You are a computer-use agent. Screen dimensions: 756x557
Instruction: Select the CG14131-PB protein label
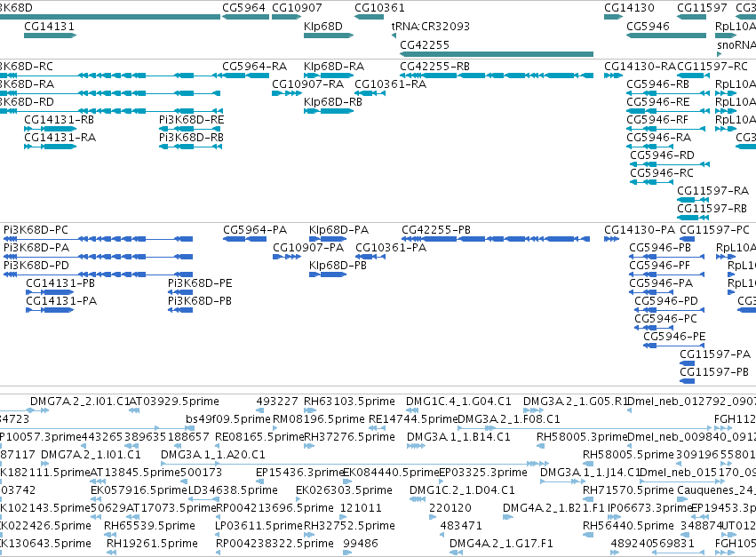pos(60,283)
